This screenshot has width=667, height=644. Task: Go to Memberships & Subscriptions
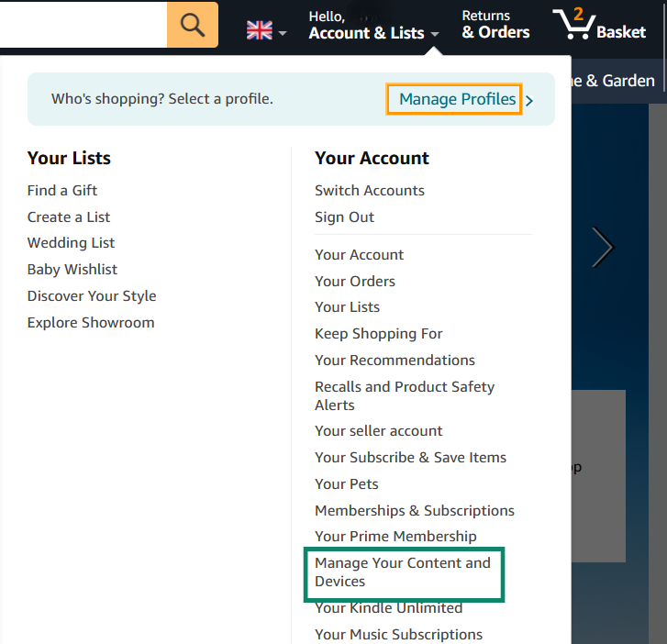click(414, 511)
